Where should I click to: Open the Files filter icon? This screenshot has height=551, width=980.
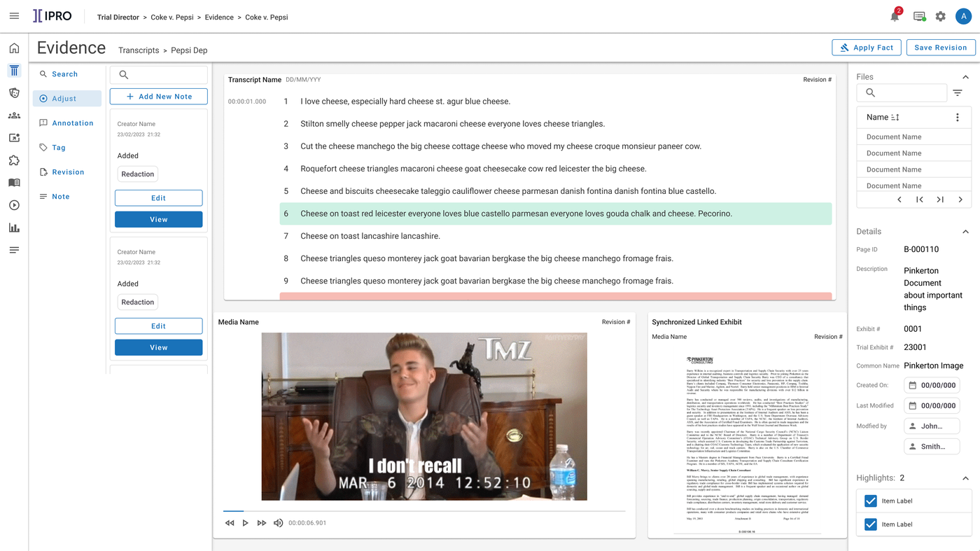click(958, 92)
